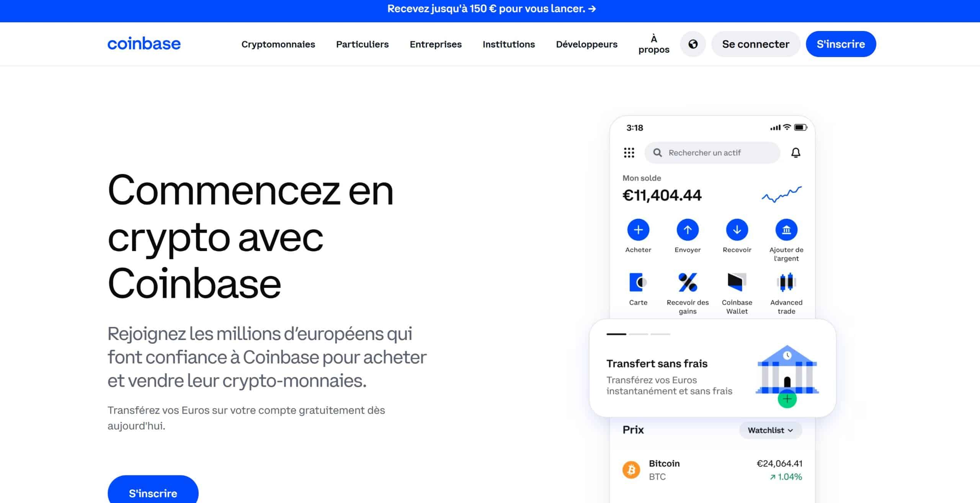Click the Bitcoin price €24,064.41
The height and width of the screenshot is (503, 980).
click(x=779, y=463)
